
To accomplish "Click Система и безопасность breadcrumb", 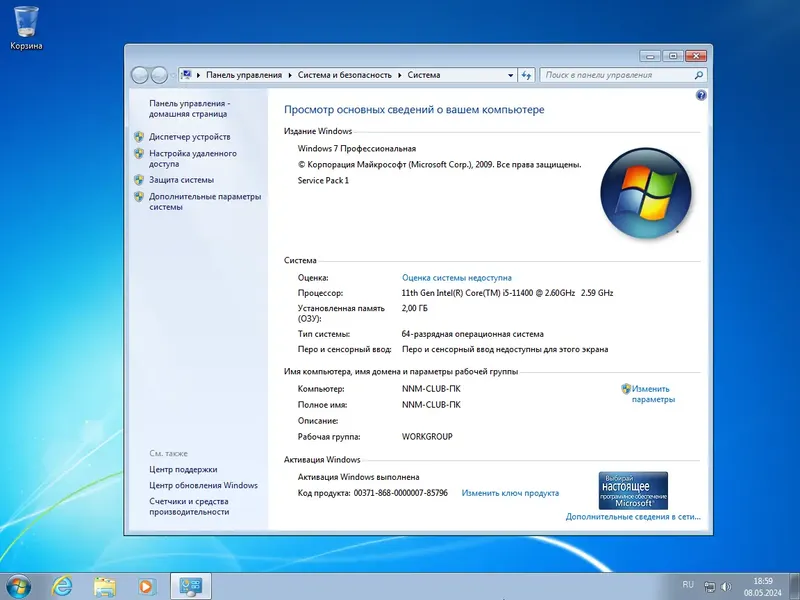I will (x=344, y=75).
